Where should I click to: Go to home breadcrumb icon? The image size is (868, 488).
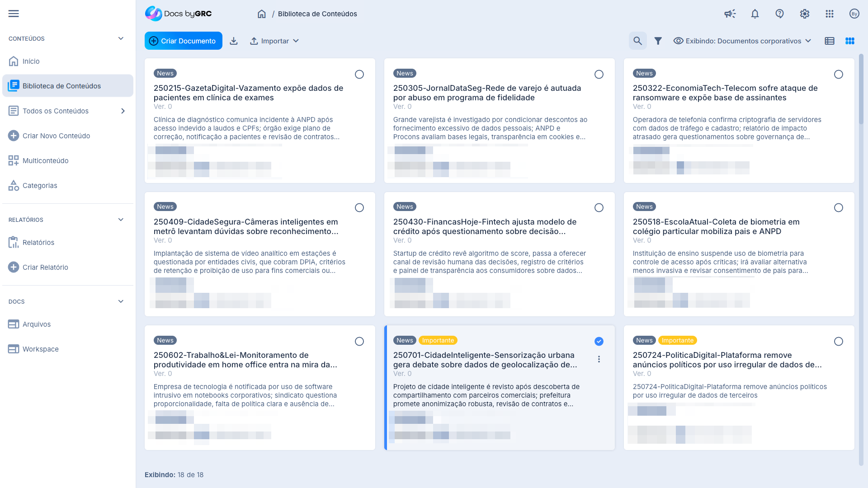point(261,14)
